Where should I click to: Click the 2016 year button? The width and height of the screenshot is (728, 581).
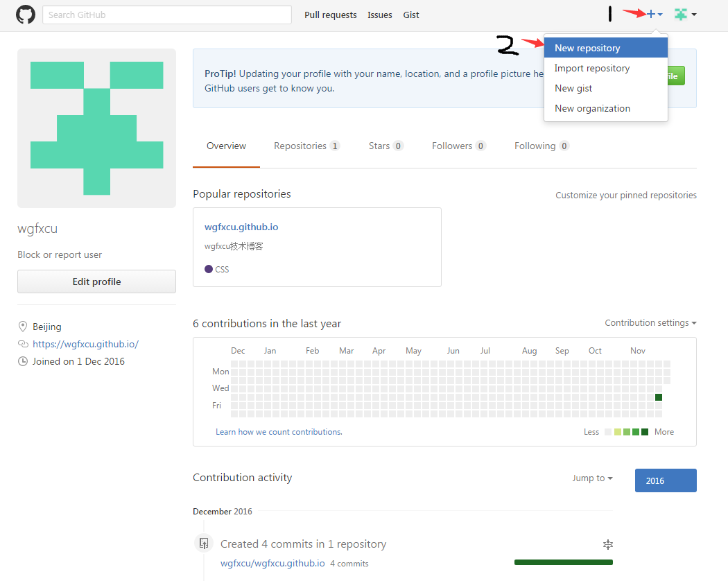(x=666, y=480)
